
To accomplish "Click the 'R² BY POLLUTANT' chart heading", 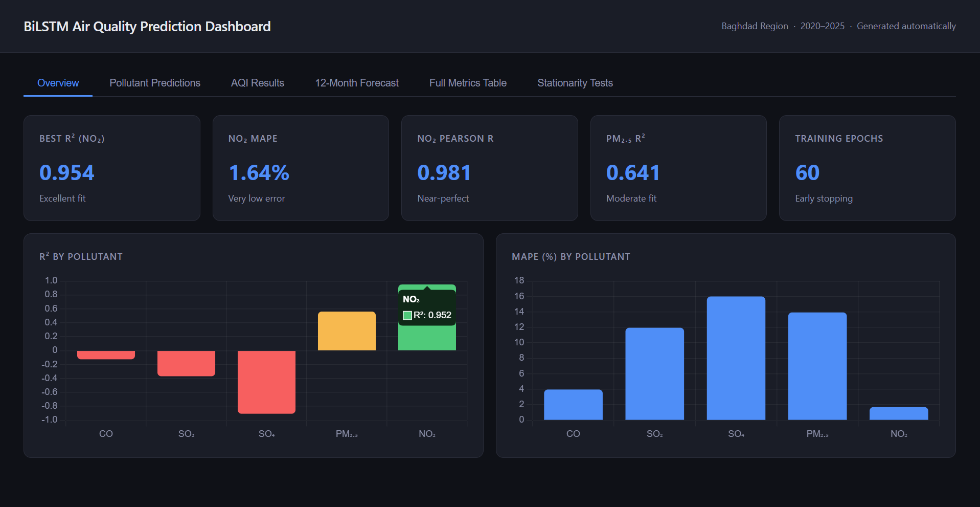I will [81, 256].
